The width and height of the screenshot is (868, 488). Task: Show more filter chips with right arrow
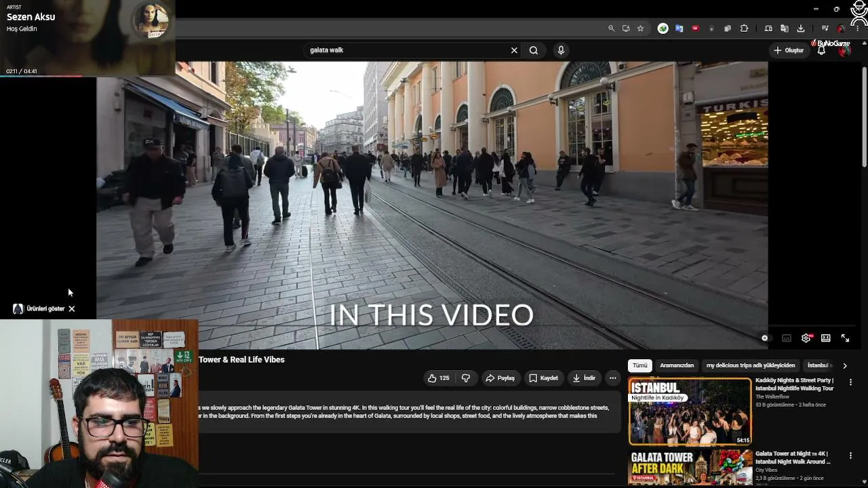[x=845, y=365]
